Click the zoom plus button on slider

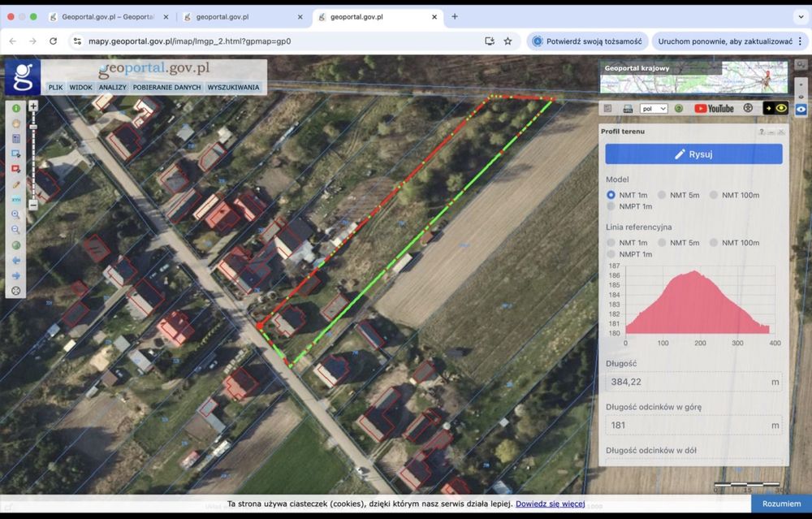(x=33, y=106)
